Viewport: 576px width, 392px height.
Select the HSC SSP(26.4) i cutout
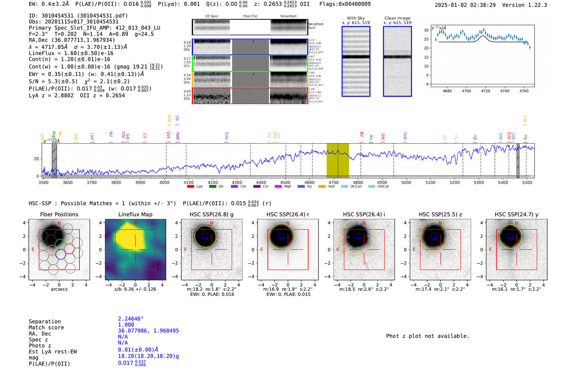click(x=364, y=250)
